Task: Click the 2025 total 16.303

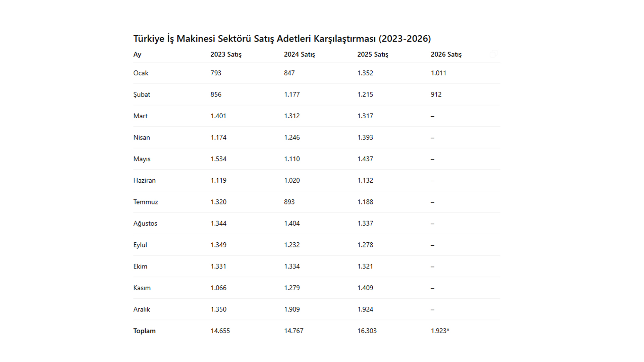Action: click(367, 331)
